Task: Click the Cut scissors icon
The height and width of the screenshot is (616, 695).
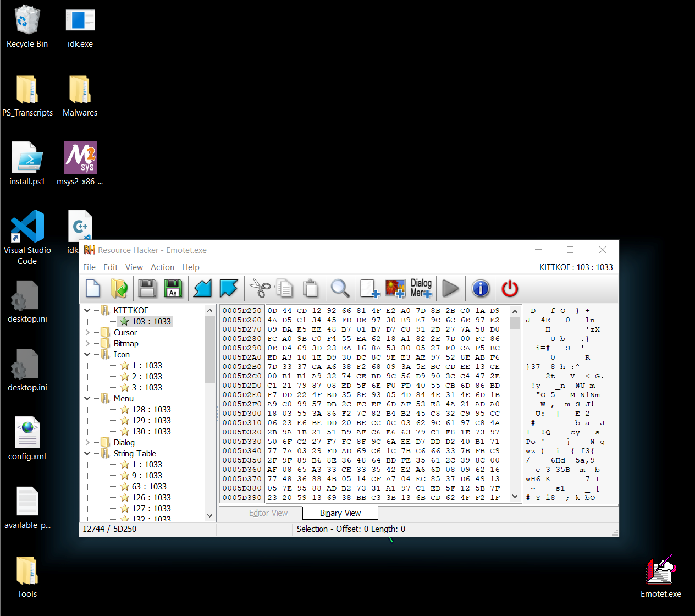Action: pos(260,288)
